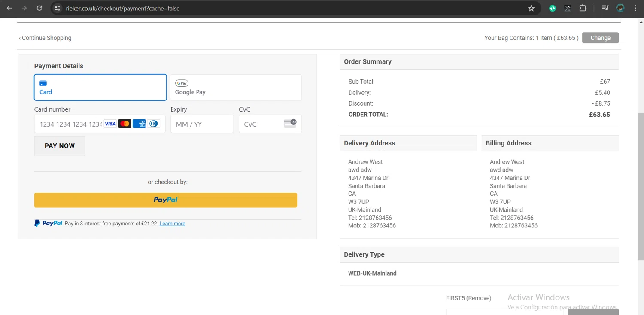Open the Chrome three-dot menu
This screenshot has width=644, height=315.
point(635,8)
